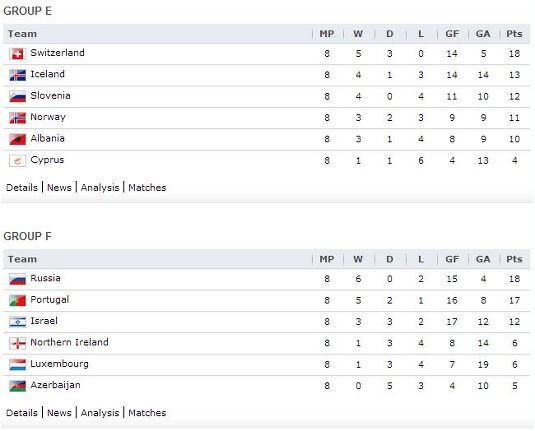Click the GF column header in Group F

pyautogui.click(x=452, y=259)
